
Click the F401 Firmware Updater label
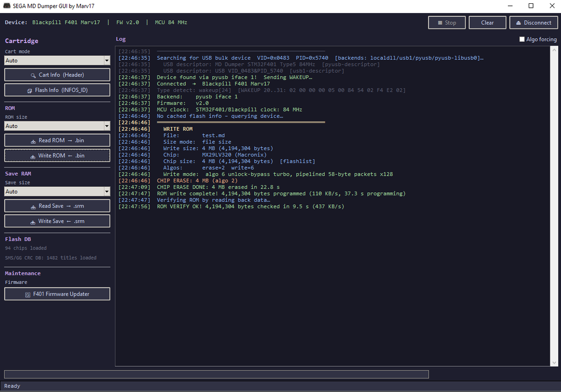click(61, 294)
